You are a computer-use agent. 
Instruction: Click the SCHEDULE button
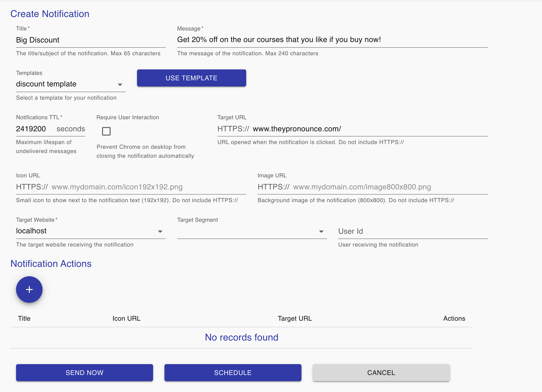point(232,372)
